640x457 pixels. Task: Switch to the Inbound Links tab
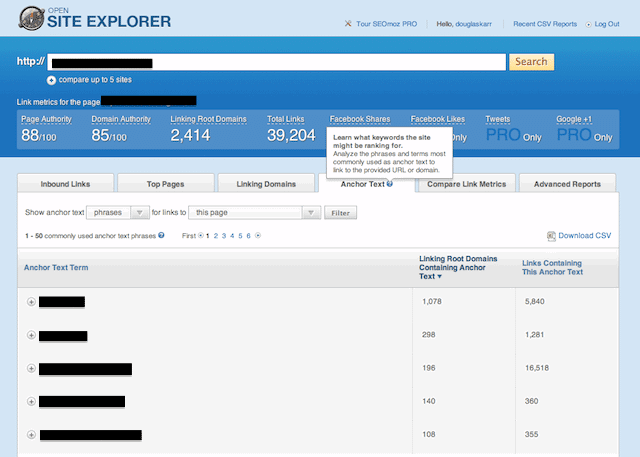(x=65, y=184)
